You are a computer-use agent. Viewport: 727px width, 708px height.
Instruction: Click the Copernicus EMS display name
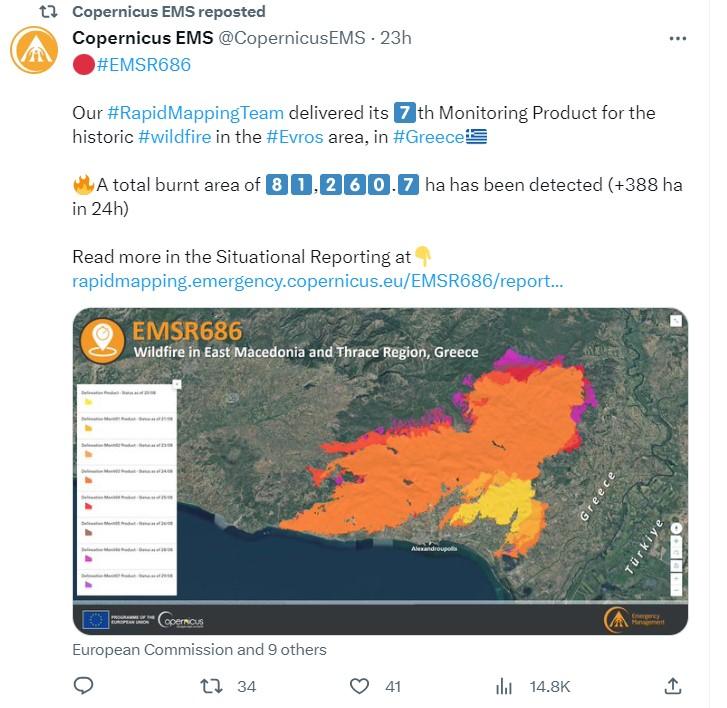coord(143,38)
